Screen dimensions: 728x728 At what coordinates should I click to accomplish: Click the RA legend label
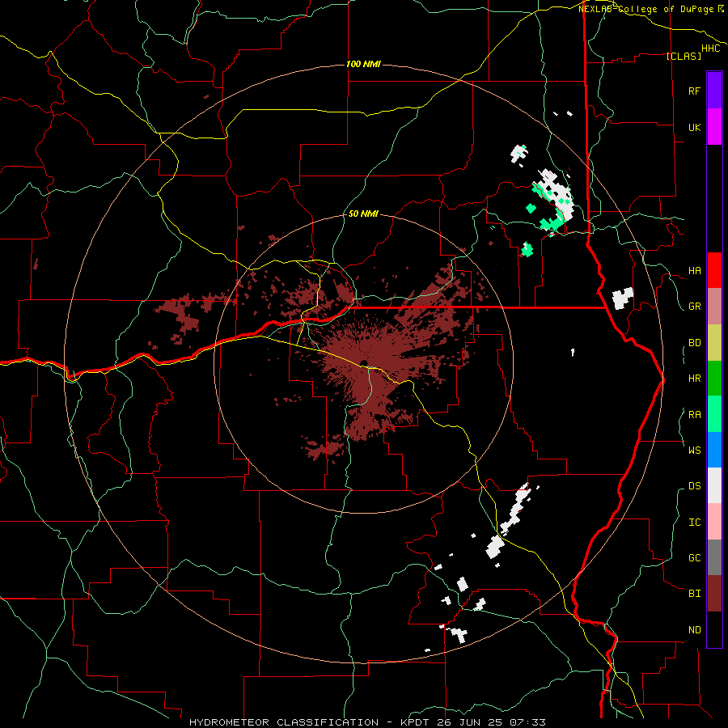[x=694, y=415]
